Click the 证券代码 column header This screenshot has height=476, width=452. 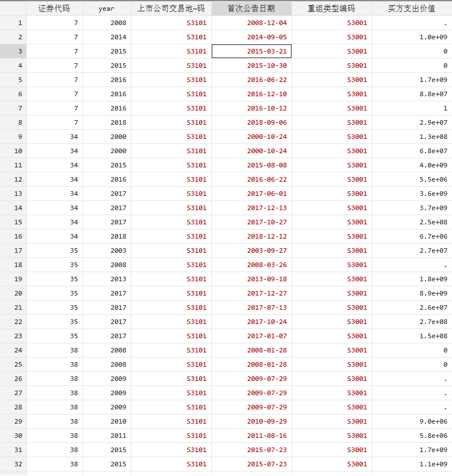pyautogui.click(x=54, y=9)
